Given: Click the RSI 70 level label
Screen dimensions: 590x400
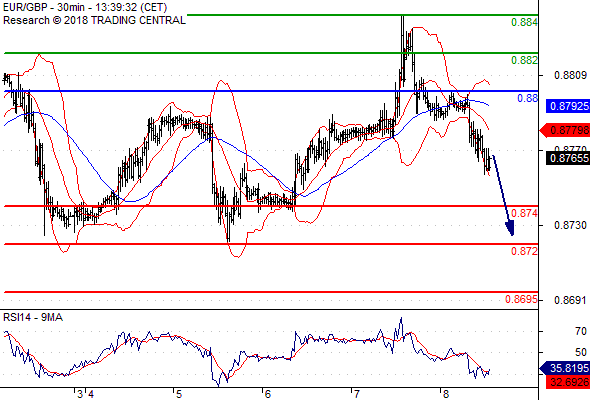Looking at the screenshot, I should pyautogui.click(x=581, y=332).
